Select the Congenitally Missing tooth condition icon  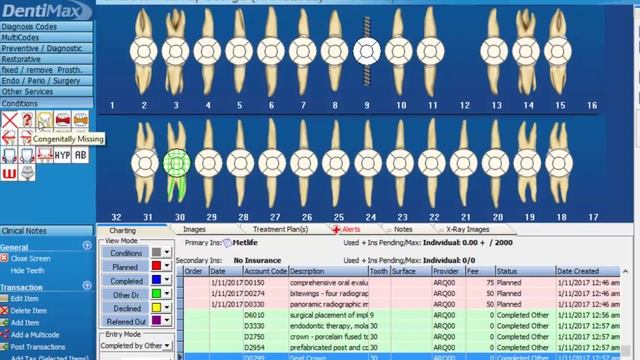(x=44, y=120)
